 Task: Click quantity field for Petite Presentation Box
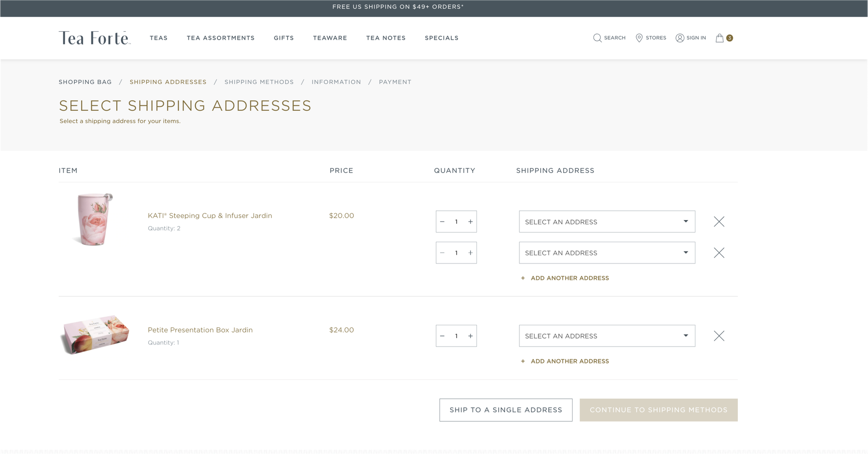pos(456,335)
